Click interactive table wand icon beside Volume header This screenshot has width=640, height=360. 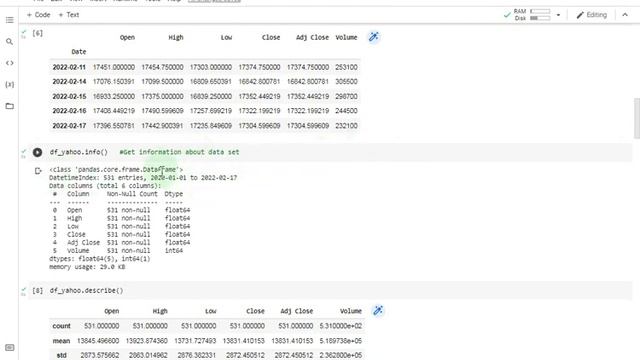[373, 37]
